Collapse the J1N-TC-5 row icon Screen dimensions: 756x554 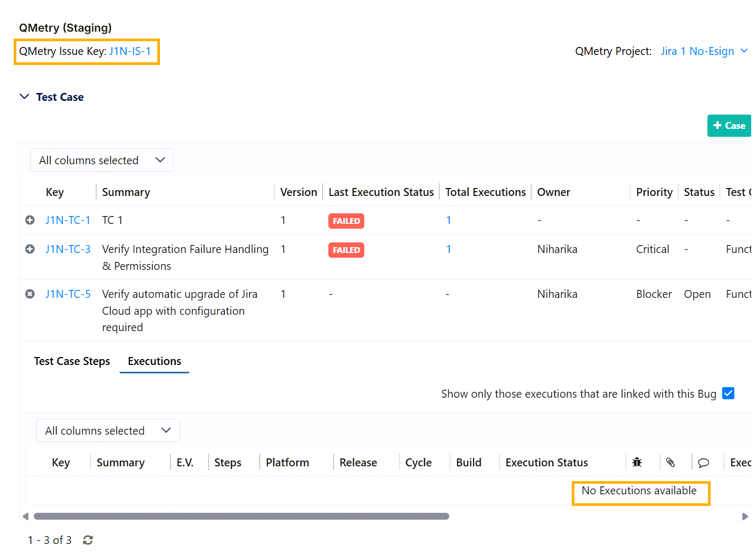pyautogui.click(x=30, y=294)
